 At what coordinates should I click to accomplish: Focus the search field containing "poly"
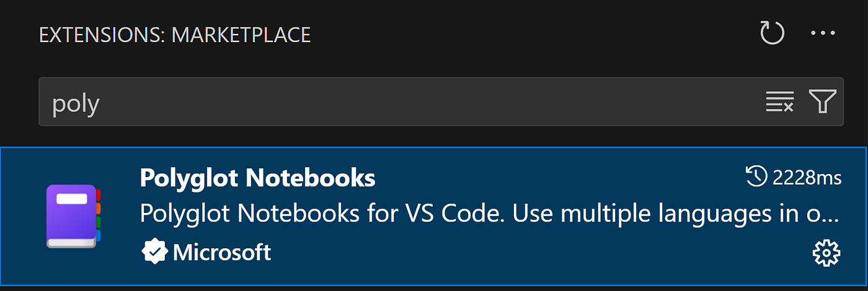pos(441,102)
